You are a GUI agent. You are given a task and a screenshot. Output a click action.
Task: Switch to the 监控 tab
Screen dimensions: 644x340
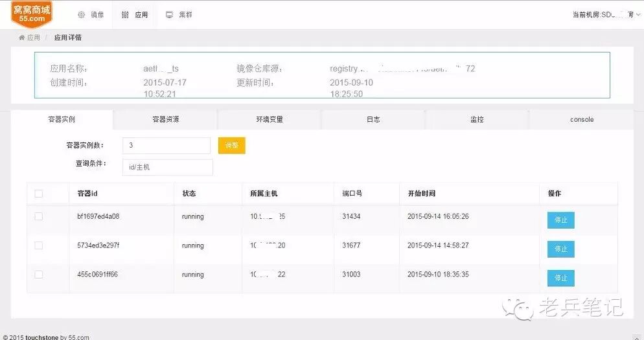477,120
